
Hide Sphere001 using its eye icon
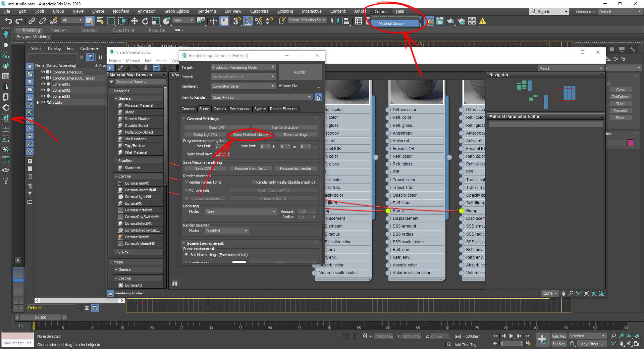[x=43, y=84]
